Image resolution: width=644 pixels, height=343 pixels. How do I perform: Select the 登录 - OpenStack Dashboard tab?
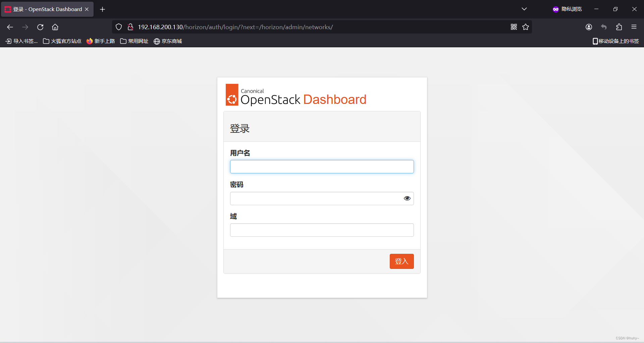coord(47,9)
